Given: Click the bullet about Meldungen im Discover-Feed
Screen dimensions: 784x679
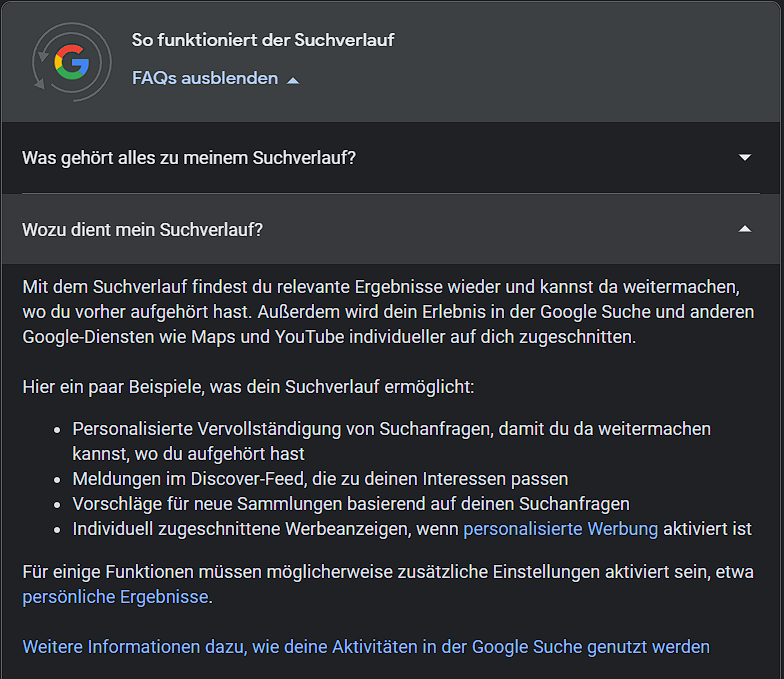Looking at the screenshot, I should tap(320, 479).
